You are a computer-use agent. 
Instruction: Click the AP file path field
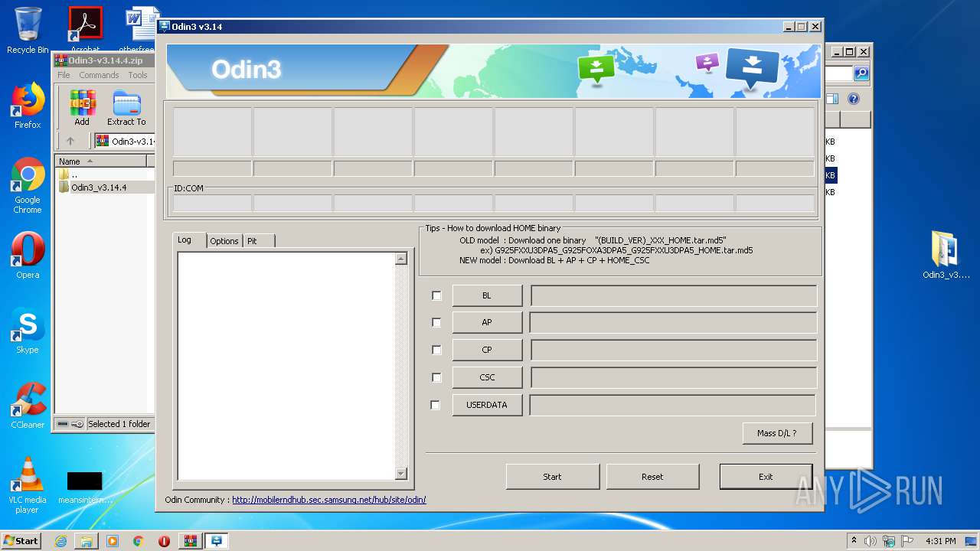click(674, 322)
